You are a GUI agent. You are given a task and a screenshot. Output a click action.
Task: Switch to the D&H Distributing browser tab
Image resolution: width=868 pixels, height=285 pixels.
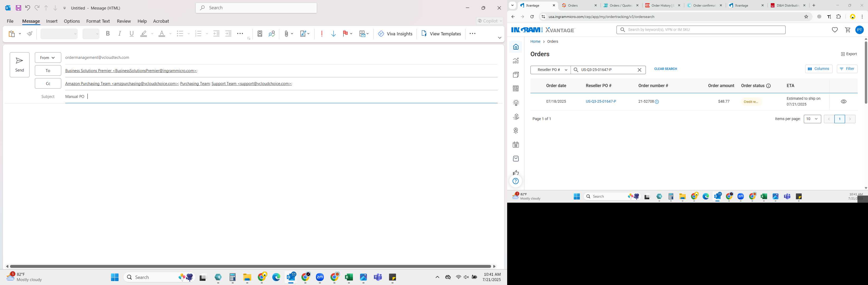click(787, 5)
